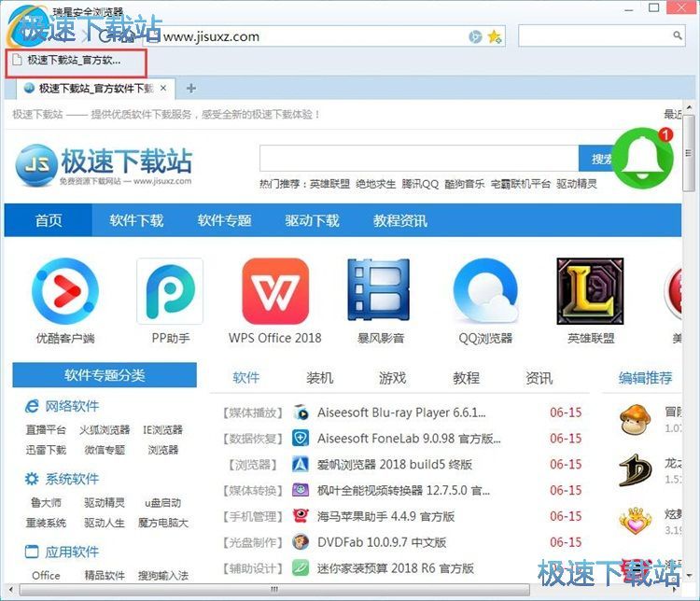Switch to the 资讯 list tab
The width and height of the screenshot is (700, 601).
539,378
